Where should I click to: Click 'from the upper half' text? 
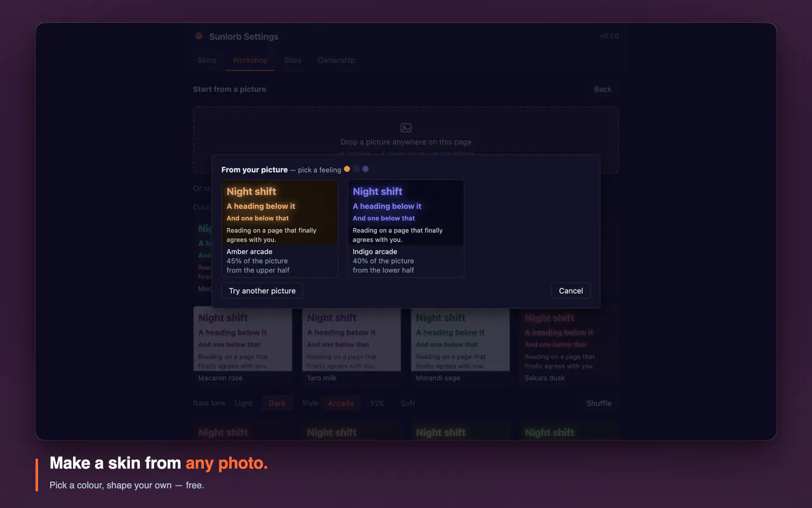point(258,271)
